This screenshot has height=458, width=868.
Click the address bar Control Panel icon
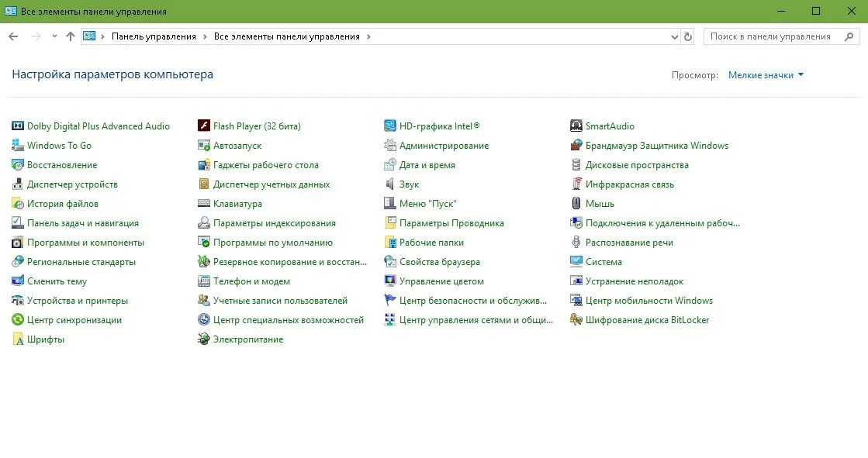click(89, 36)
